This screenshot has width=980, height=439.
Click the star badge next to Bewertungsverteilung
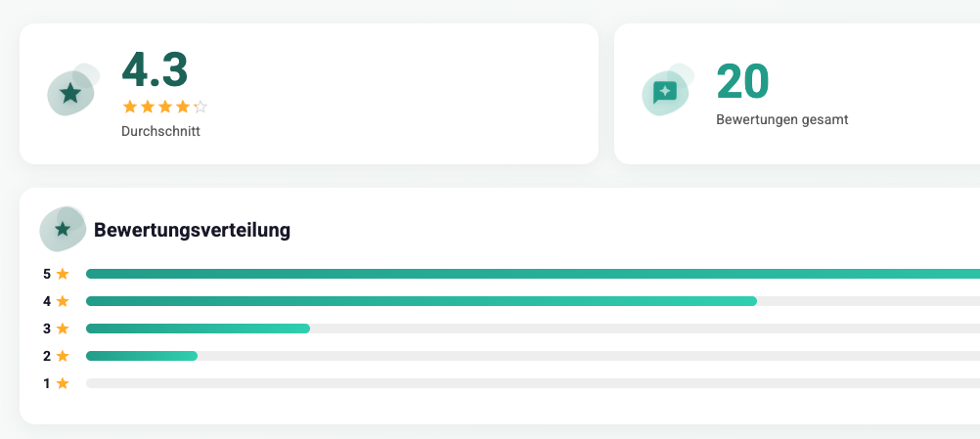tap(63, 229)
